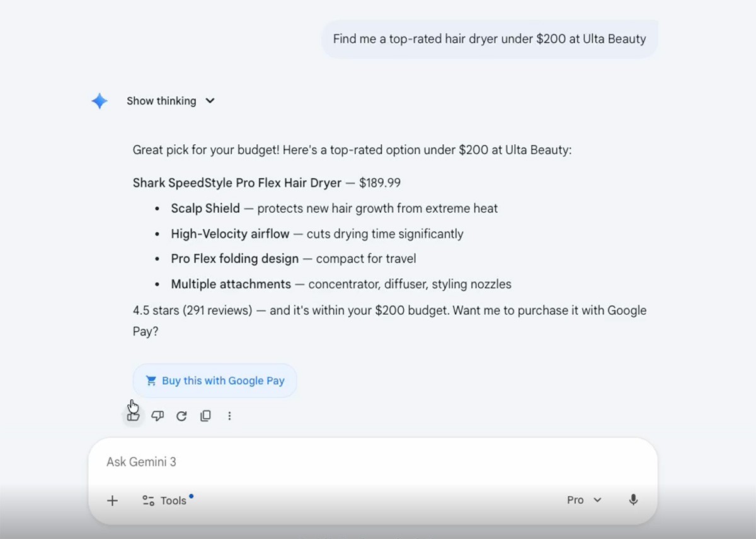Screen dimensions: 756x539
Task: Click the microphone voice input icon
Action: tap(633, 500)
